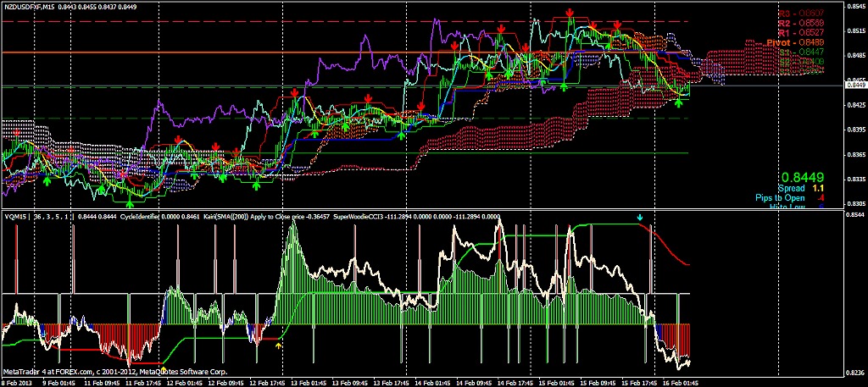The height and width of the screenshot is (387, 868).
Task: Click the SuperWoodieCCI3 indicator label
Action: (361, 217)
